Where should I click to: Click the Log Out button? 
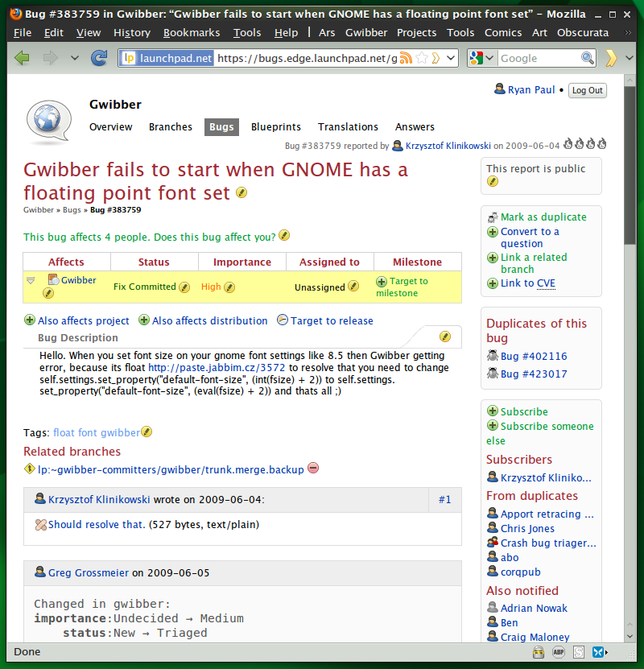tap(588, 90)
